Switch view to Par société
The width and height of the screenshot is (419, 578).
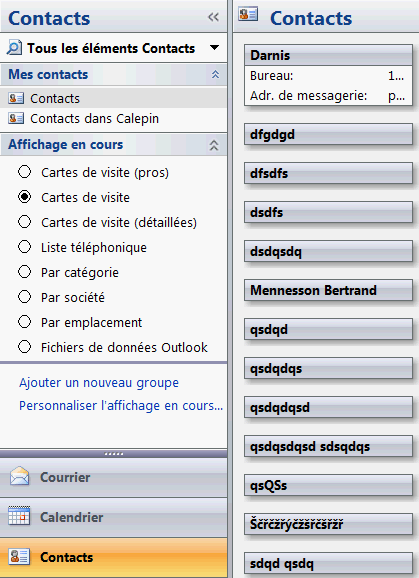pyautogui.click(x=25, y=297)
